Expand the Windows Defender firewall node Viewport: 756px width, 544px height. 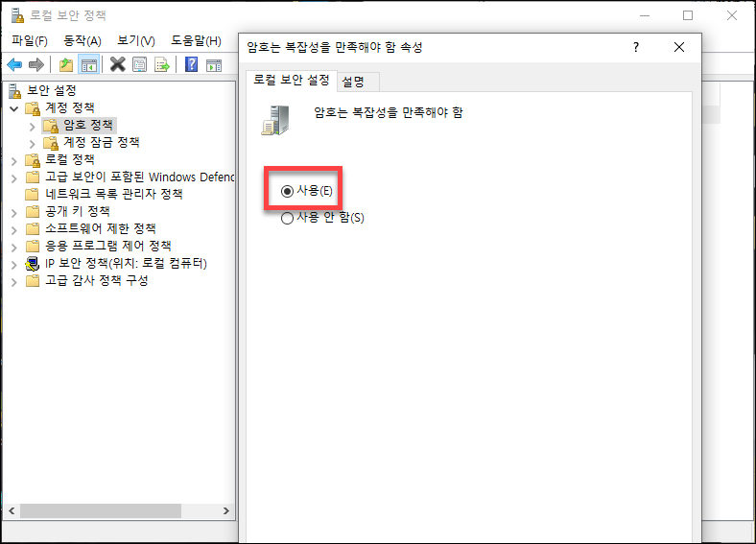coord(14,178)
